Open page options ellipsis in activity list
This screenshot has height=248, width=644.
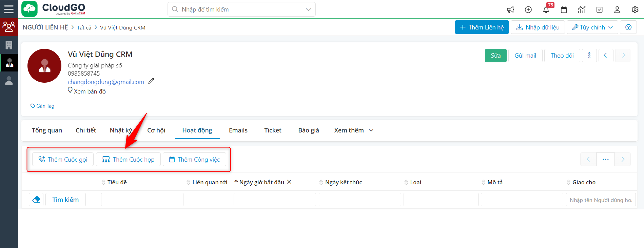pyautogui.click(x=606, y=159)
